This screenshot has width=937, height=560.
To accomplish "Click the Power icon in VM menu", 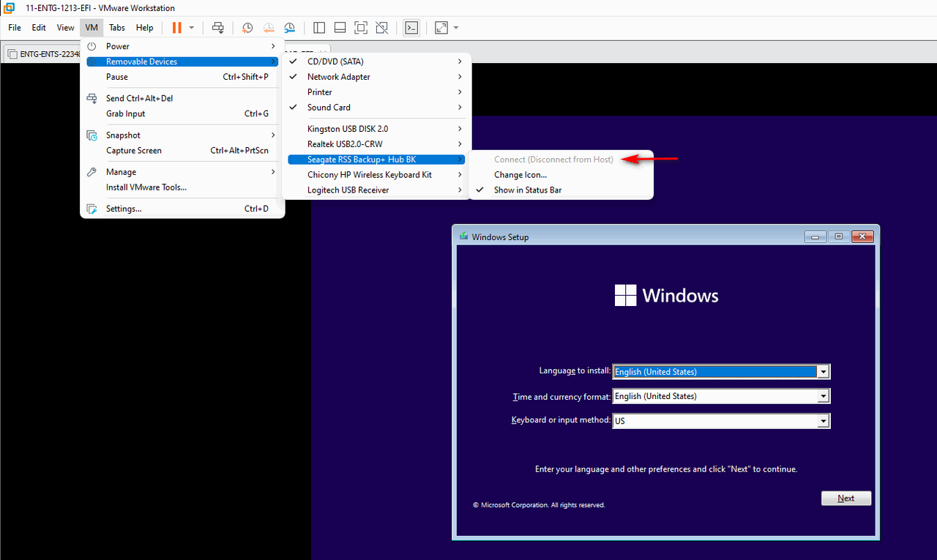I will [x=92, y=46].
